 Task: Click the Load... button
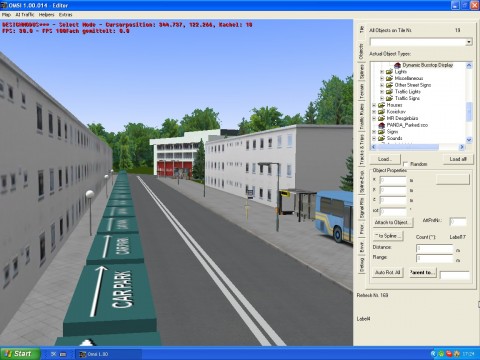pos(385,159)
